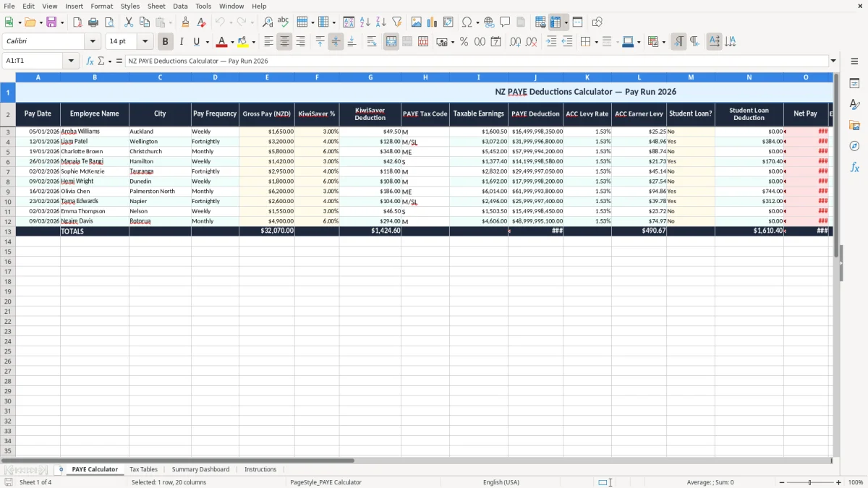Export directly as PDF
This screenshot has width=868, height=488.
click(x=77, y=22)
